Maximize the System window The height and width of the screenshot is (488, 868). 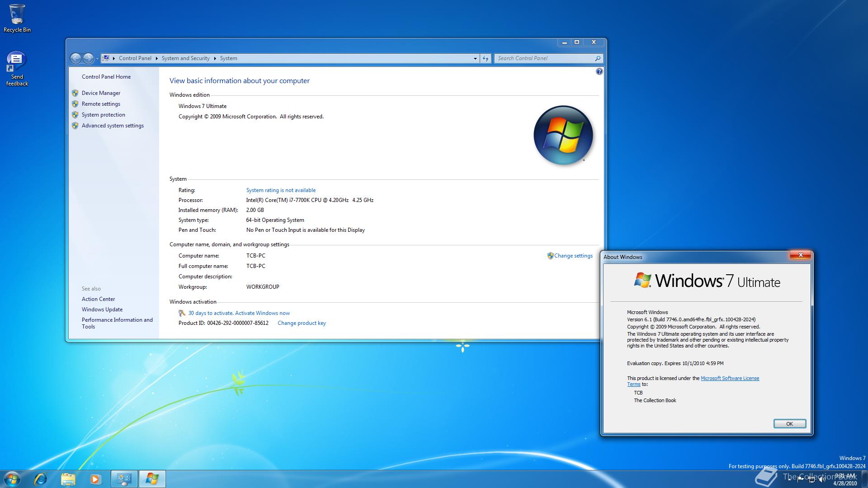pyautogui.click(x=577, y=42)
